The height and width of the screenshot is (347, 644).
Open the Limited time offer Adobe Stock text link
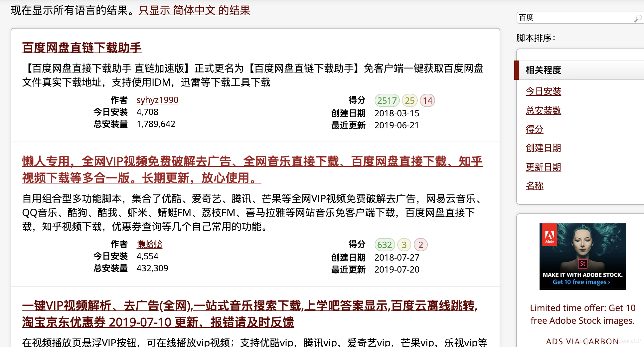pyautogui.click(x=582, y=314)
